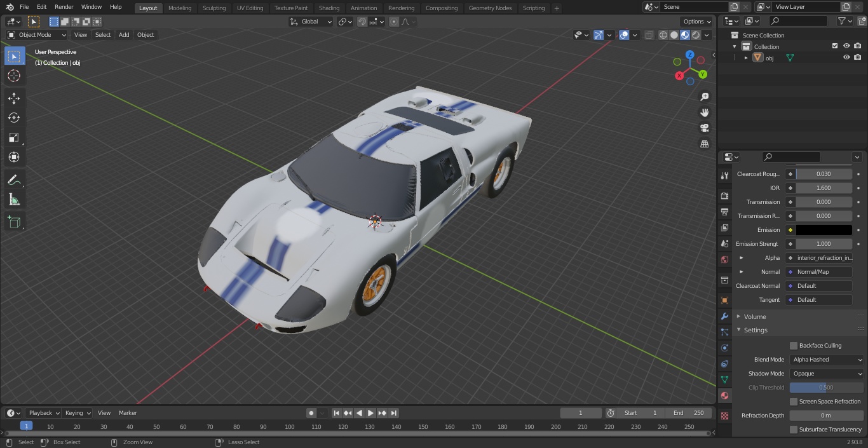The height and width of the screenshot is (448, 868).
Task: Open the Shadow Mode Opaque dropdown
Action: tap(827, 374)
